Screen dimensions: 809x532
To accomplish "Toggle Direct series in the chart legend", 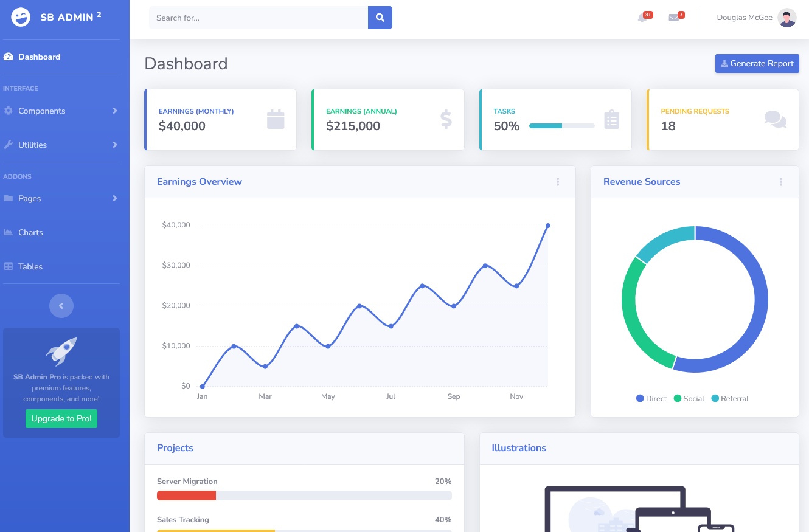I will (651, 399).
